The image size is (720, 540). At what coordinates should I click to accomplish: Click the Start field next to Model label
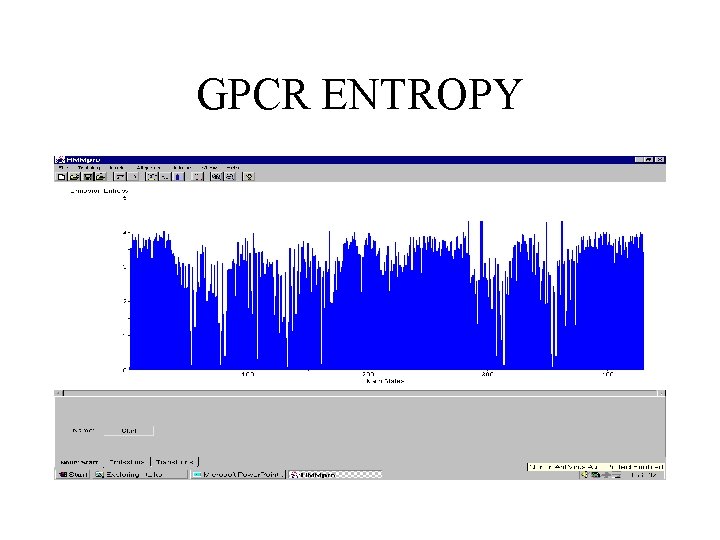[129, 431]
